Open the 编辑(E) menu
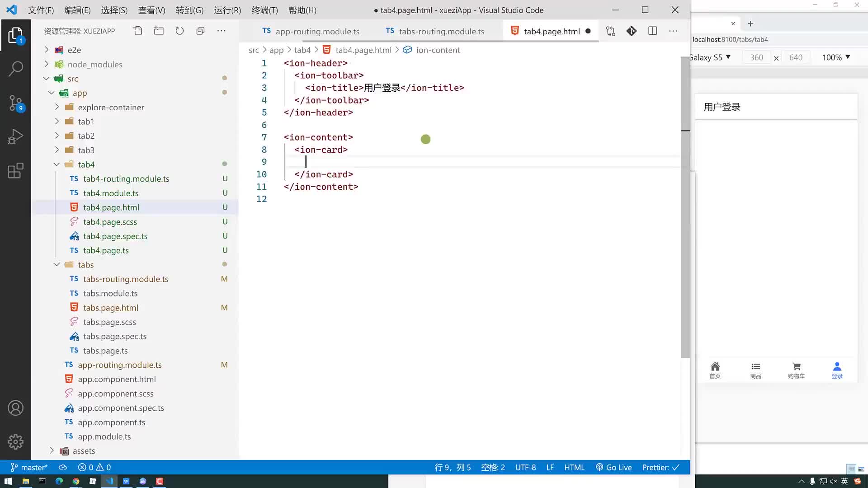The width and height of the screenshot is (868, 488). coord(77,10)
